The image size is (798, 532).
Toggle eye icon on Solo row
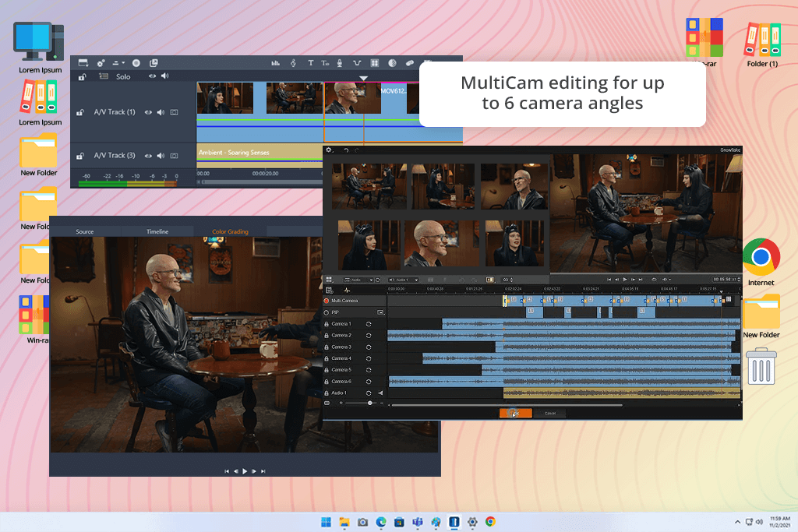point(152,76)
